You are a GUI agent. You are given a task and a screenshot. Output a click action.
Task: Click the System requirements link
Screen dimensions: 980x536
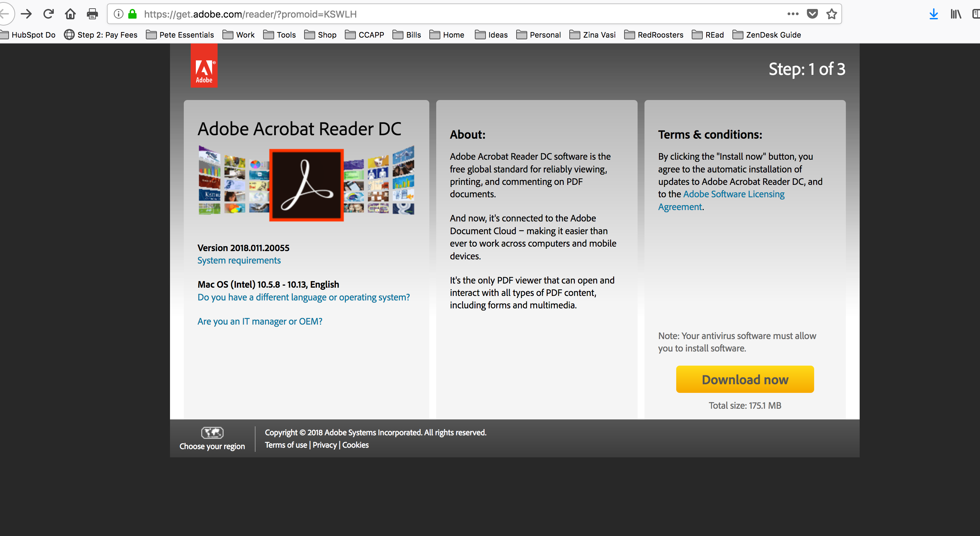coord(240,260)
